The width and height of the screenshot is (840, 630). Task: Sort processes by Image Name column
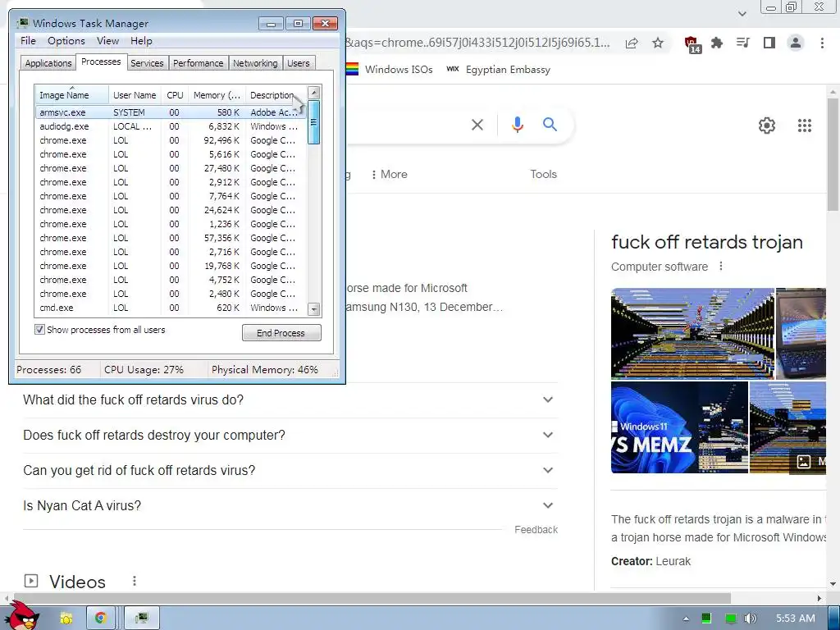click(72, 94)
